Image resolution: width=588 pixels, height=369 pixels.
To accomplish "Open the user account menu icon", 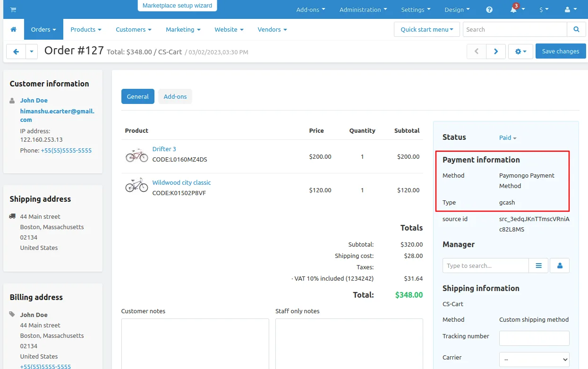I will click(571, 9).
